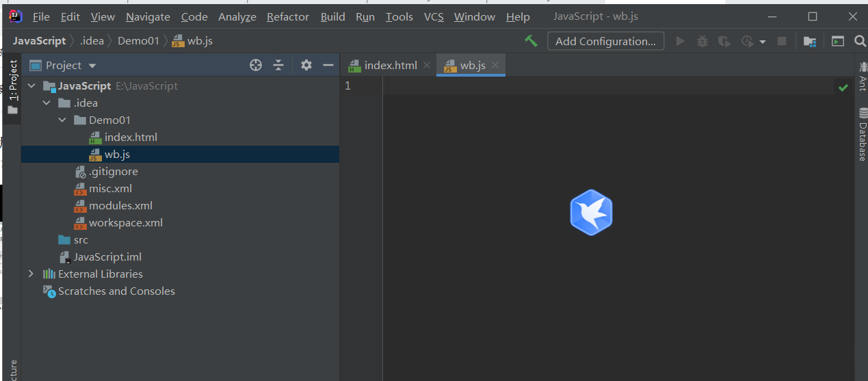Image resolution: width=868 pixels, height=381 pixels.
Task: Expand External Libraries node
Action: pyautogui.click(x=31, y=274)
